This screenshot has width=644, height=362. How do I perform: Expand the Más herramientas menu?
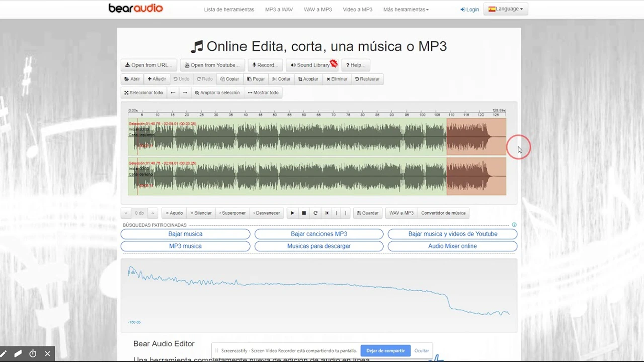pos(406,10)
